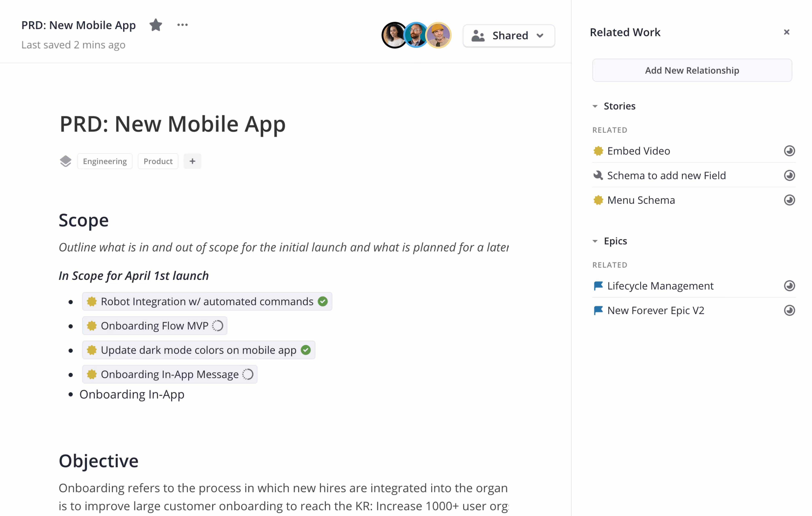Select the Engineering tag

click(x=104, y=161)
